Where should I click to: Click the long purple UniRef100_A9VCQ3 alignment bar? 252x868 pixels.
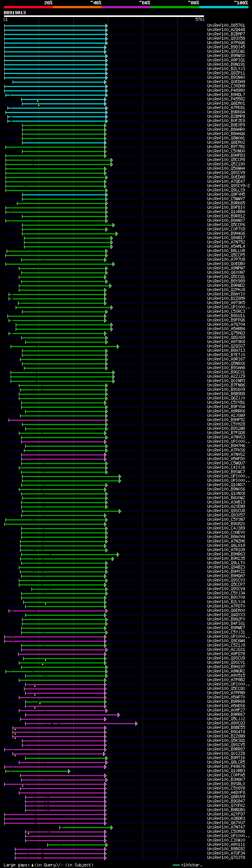click(x=81, y=723)
